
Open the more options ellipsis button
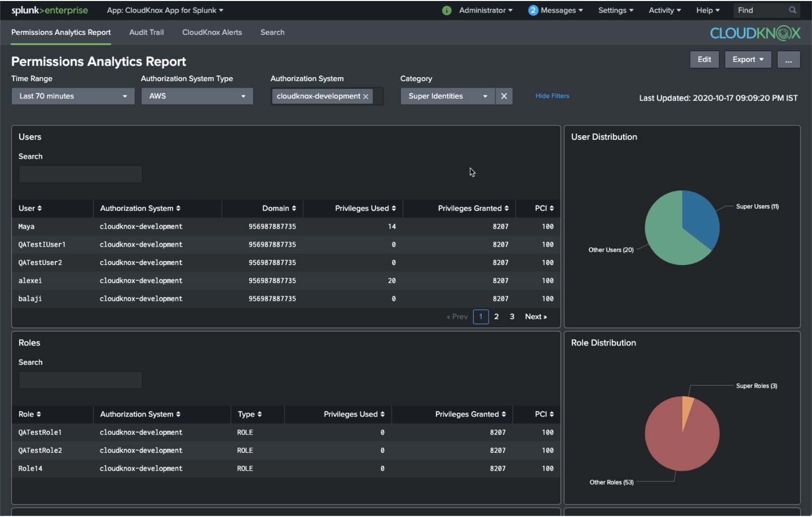coord(788,60)
